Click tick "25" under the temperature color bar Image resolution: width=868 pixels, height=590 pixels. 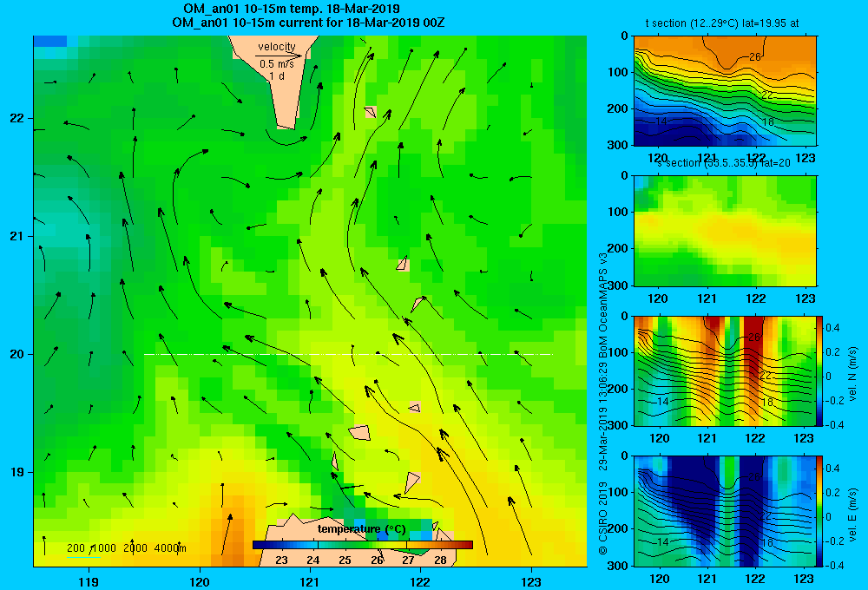pos(345,560)
